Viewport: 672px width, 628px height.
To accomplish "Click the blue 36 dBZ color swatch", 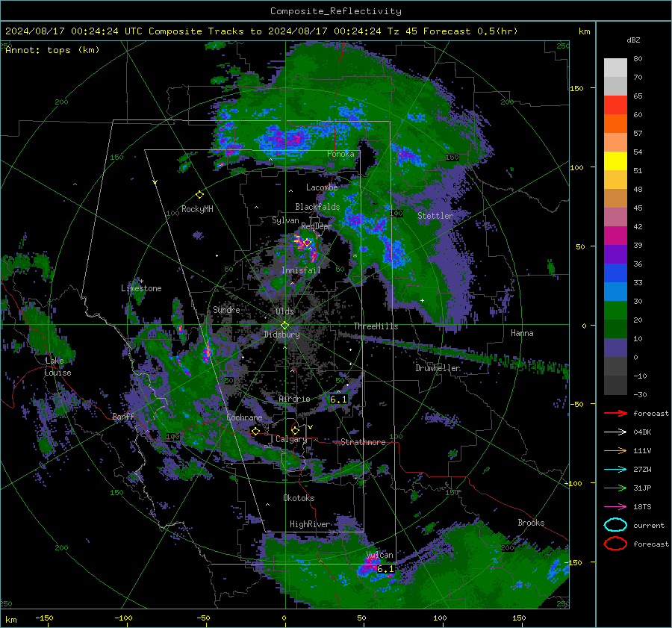I will click(x=615, y=273).
